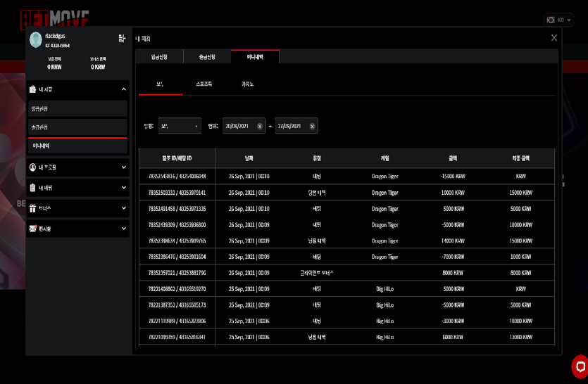Click the logout icon beside the username
This screenshot has width=588, height=384.
click(x=122, y=38)
